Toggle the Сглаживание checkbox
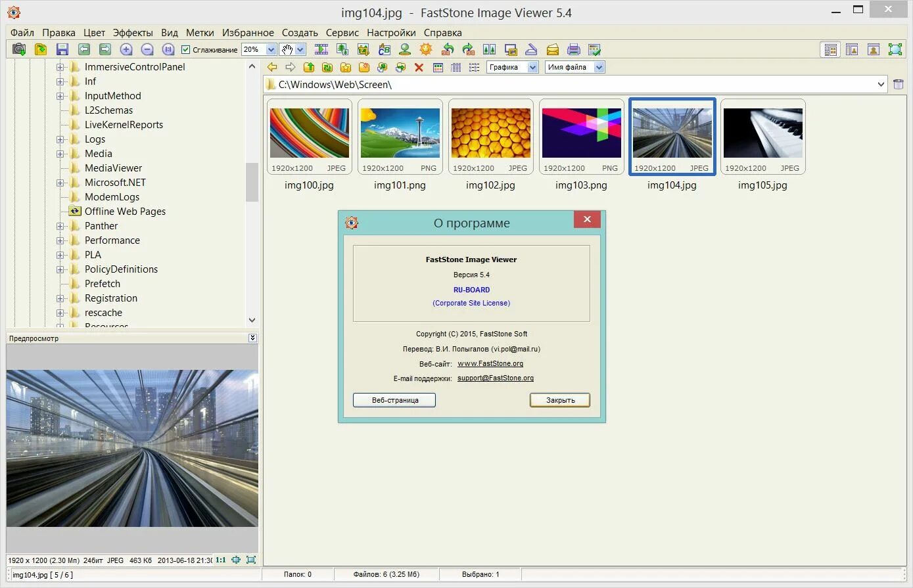The height and width of the screenshot is (588, 913). [186, 50]
